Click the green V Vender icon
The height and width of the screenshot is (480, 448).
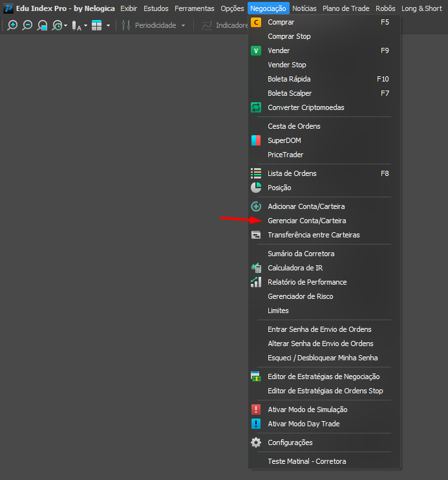256,50
